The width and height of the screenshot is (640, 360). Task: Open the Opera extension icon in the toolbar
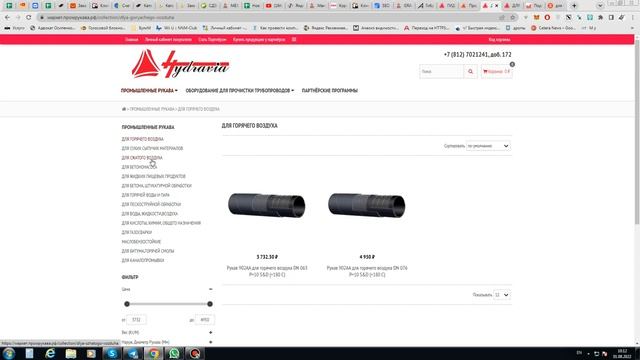pyautogui.click(x=547, y=18)
